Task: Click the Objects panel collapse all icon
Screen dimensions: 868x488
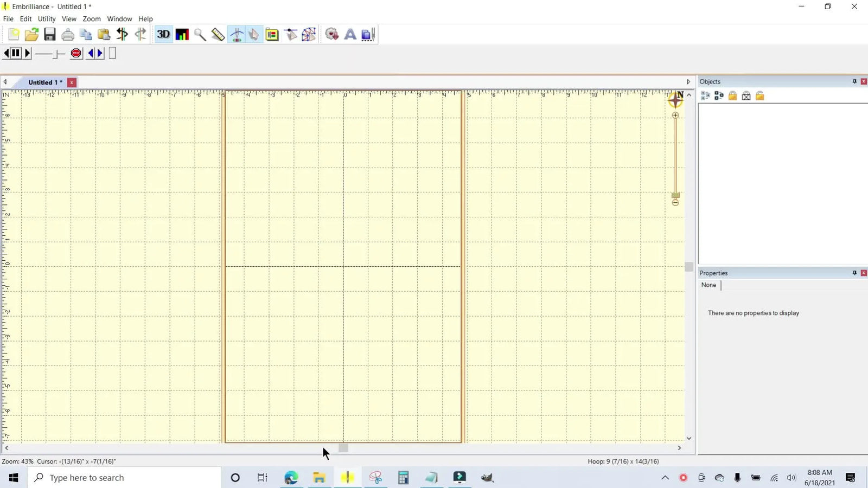Action: pos(719,96)
